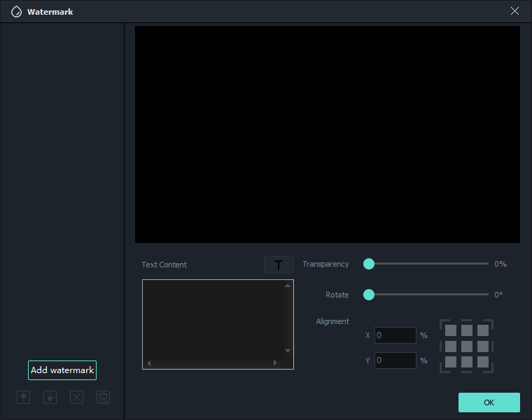This screenshot has height=420, width=532.
Task: Move watermark up with arrow icon
Action: click(x=23, y=398)
